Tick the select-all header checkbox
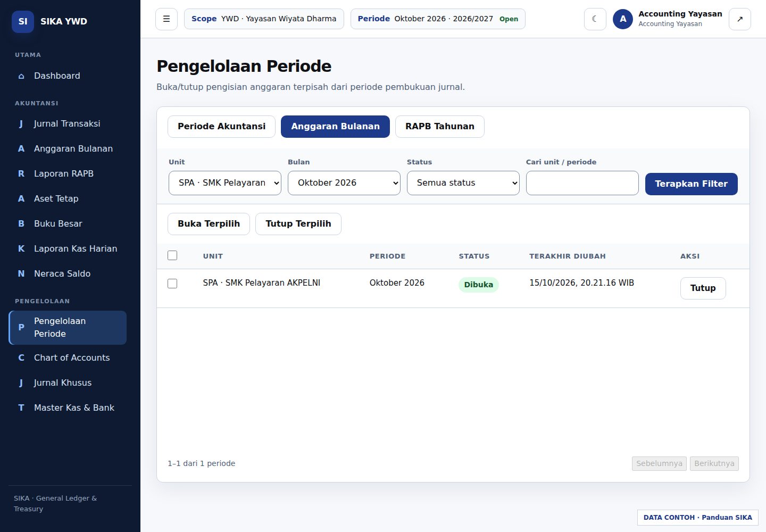This screenshot has height=532, width=766. (x=172, y=255)
